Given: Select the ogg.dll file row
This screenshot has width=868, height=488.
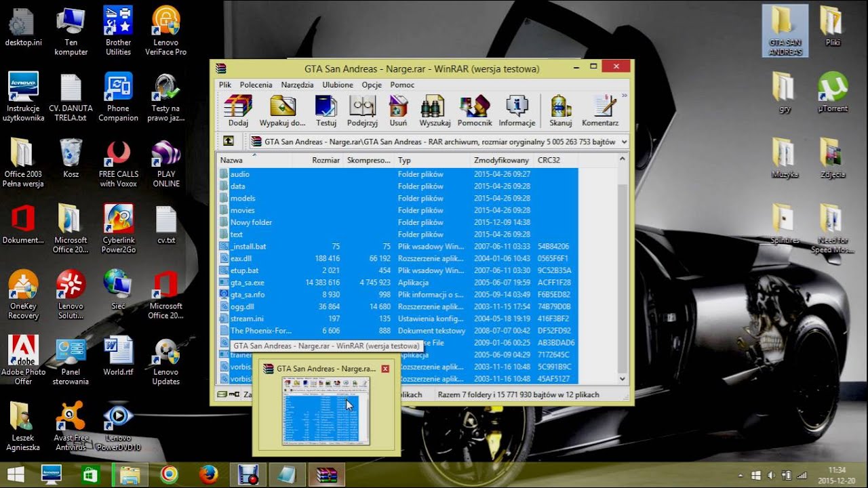Looking at the screenshot, I should pyautogui.click(x=398, y=306).
